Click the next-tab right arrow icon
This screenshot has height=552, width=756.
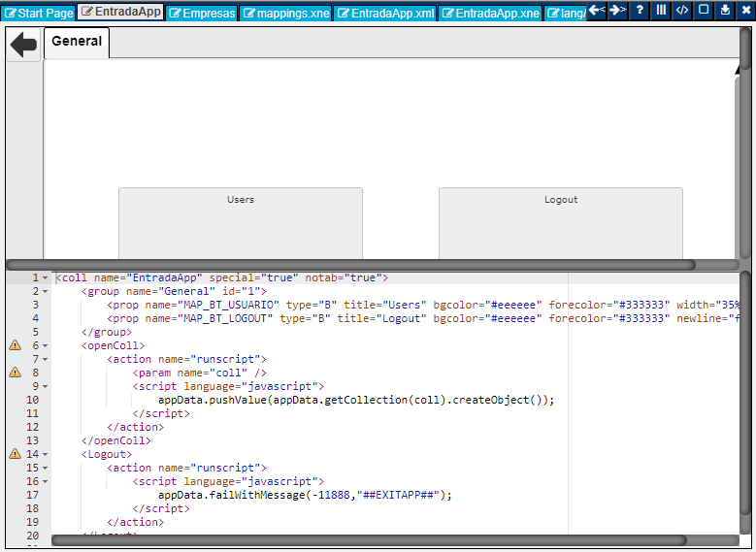click(x=617, y=10)
